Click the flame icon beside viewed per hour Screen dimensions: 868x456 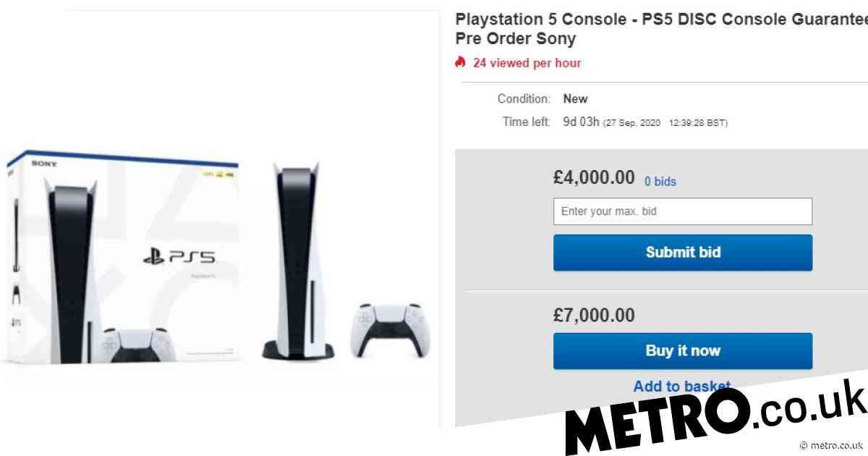460,62
